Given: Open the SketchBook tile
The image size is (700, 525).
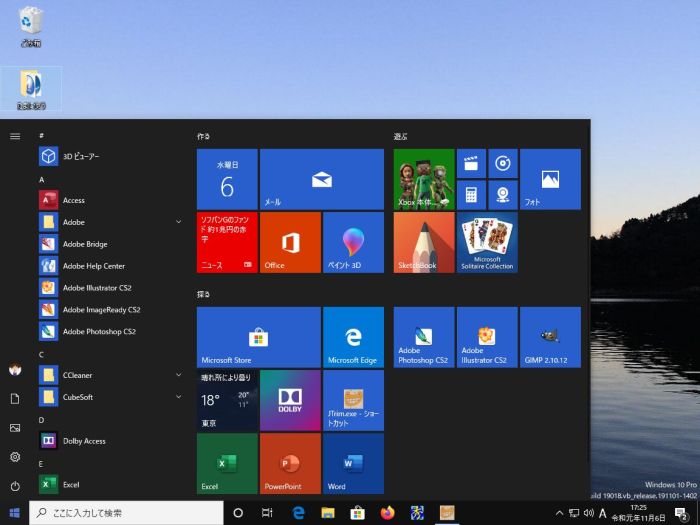Looking at the screenshot, I should 424,242.
